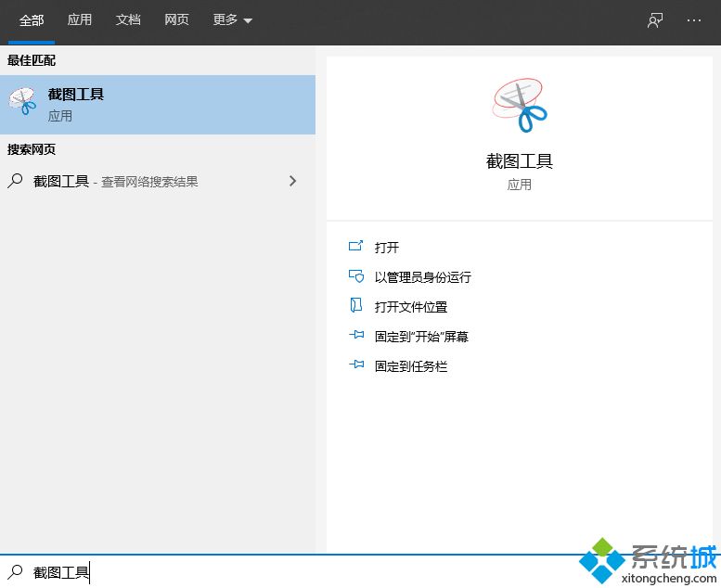The image size is (721, 588).
Task: Click the file location folder icon
Action: pos(356,305)
